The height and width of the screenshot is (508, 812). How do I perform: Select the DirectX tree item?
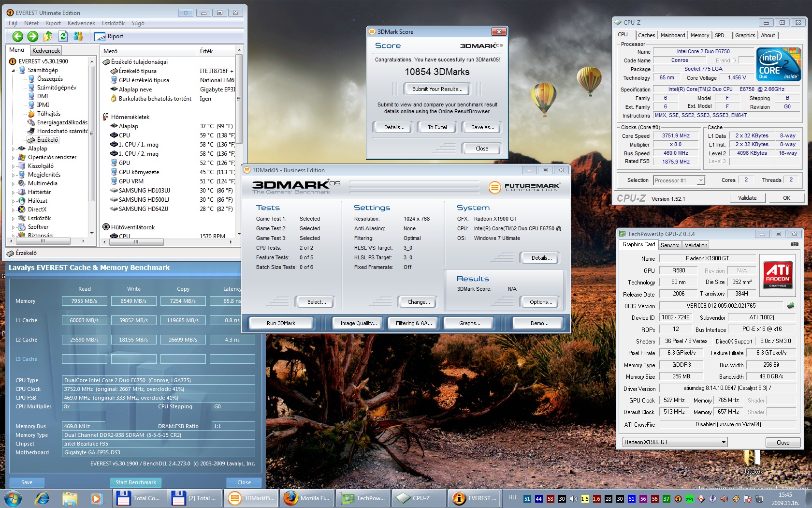[37, 209]
